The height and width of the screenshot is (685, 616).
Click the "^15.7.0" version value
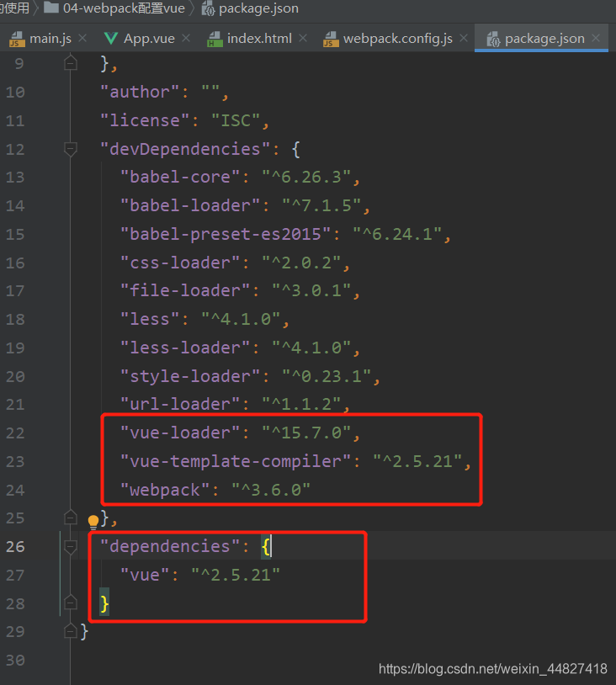(306, 433)
